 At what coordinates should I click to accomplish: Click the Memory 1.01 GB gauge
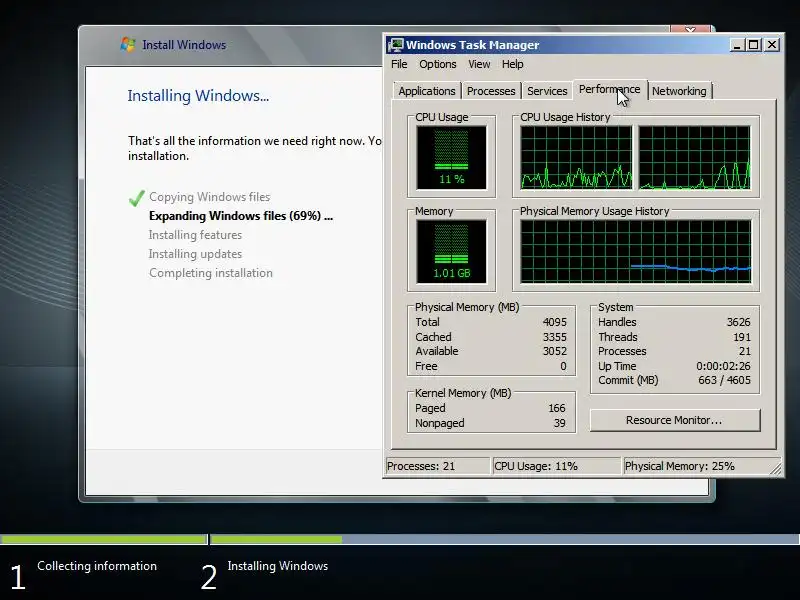452,252
